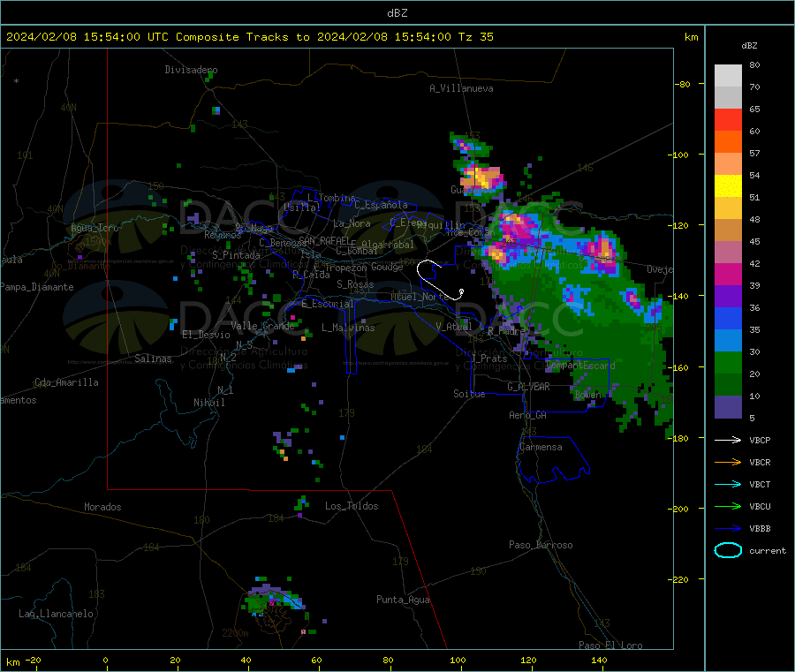795x672 pixels.
Task: Click the V_Atuel label
Action: [454, 327]
